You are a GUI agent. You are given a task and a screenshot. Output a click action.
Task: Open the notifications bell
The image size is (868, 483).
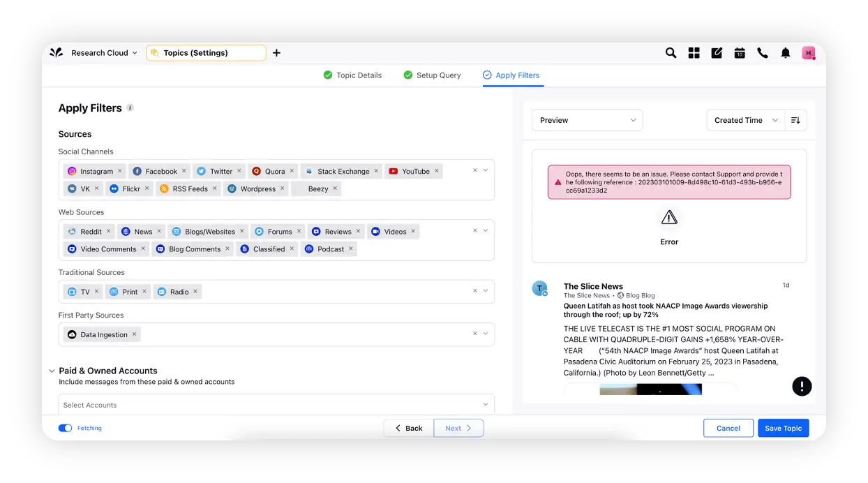pos(786,53)
